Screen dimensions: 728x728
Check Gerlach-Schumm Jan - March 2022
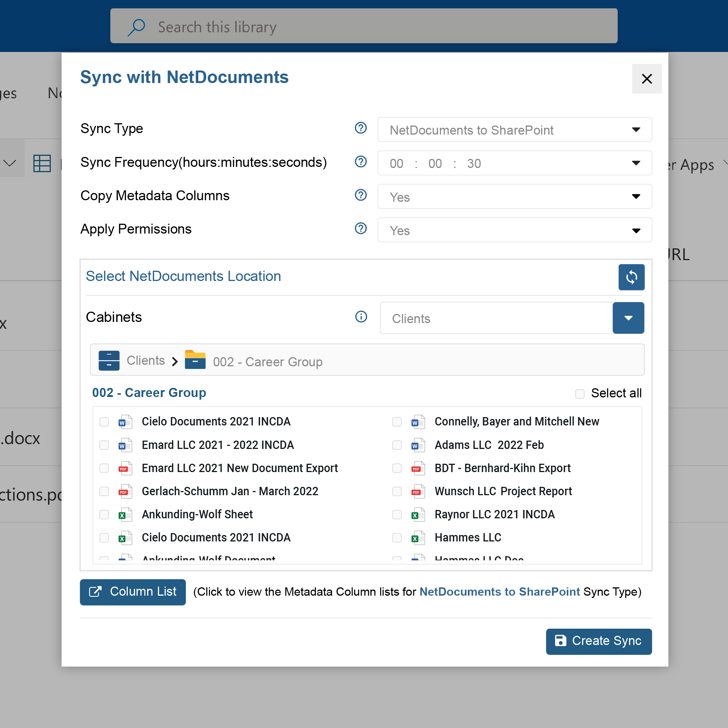pos(104,491)
